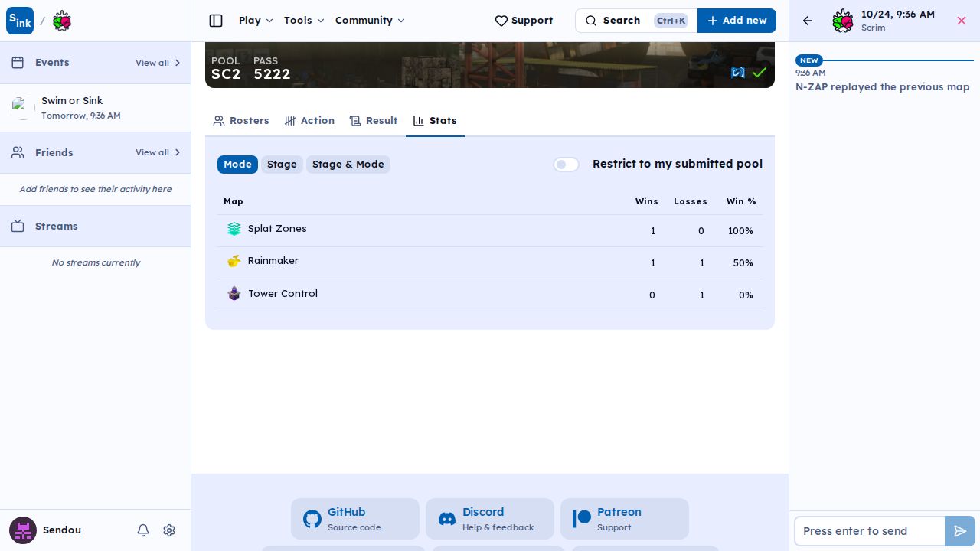Screen dimensions: 980x551
Task: Open the Swim or Sink event thumbnail
Action: [23, 108]
